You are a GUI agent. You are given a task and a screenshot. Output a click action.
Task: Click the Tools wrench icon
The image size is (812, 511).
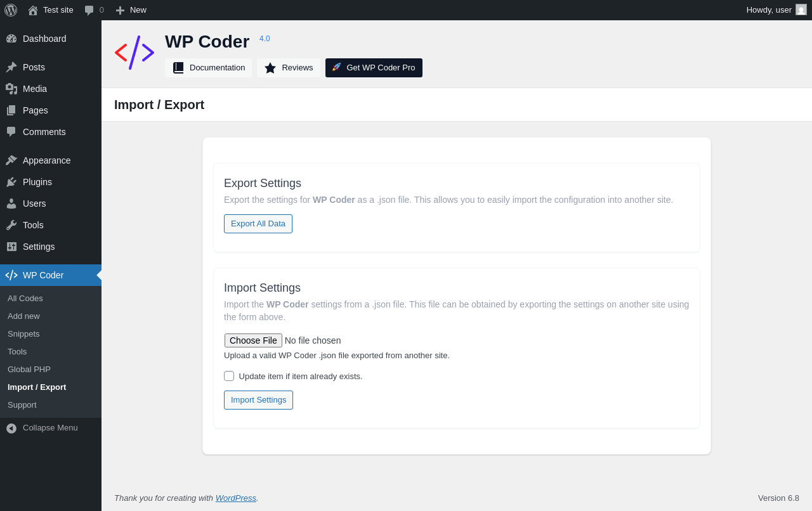click(11, 225)
